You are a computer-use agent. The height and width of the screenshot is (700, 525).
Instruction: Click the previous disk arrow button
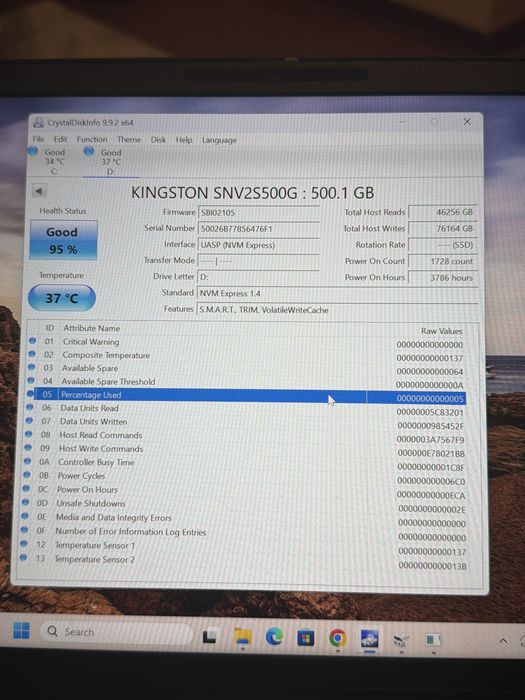coord(39,192)
